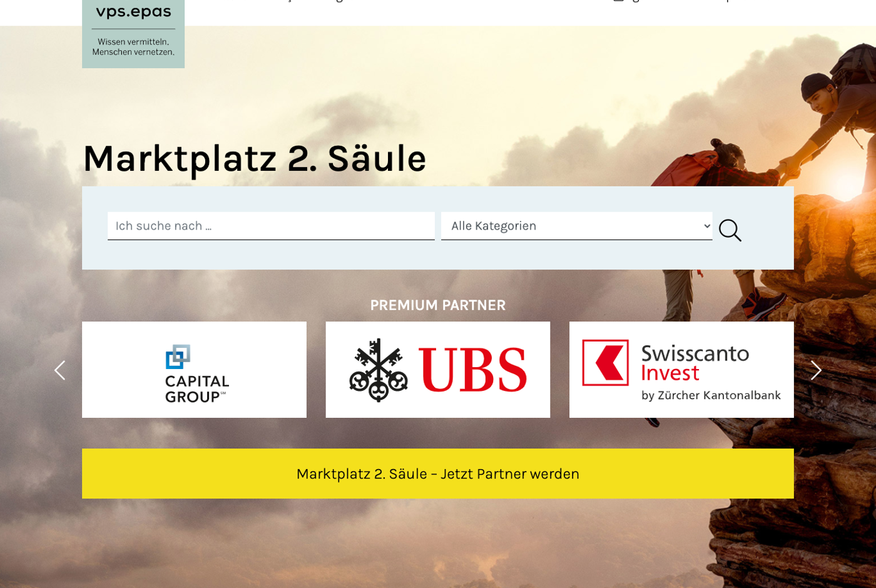
Task: Click the UBS three keys emblem
Action: click(x=378, y=370)
